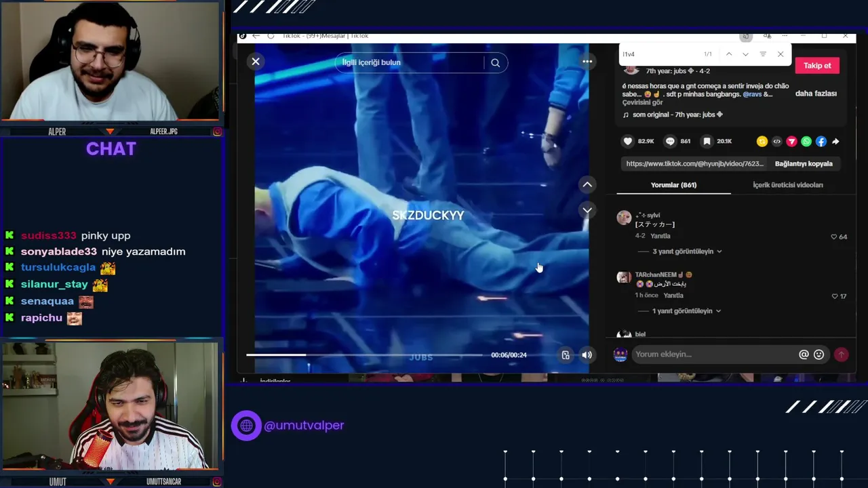
Task: Click the @ravs mention in caption
Action: (752, 94)
